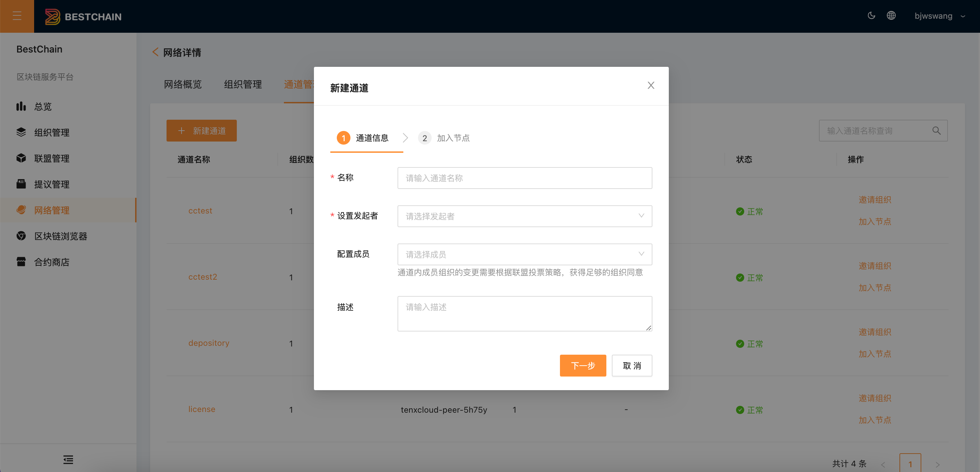Click the 状态 column header
The image size is (980, 472).
pyautogui.click(x=744, y=159)
